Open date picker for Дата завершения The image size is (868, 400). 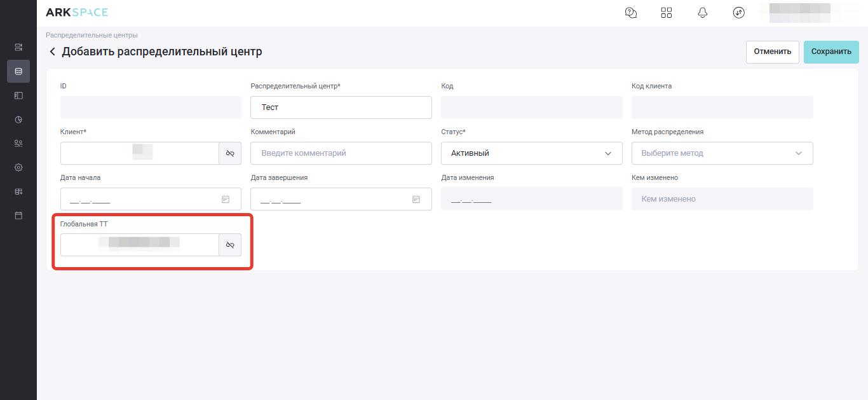click(416, 200)
